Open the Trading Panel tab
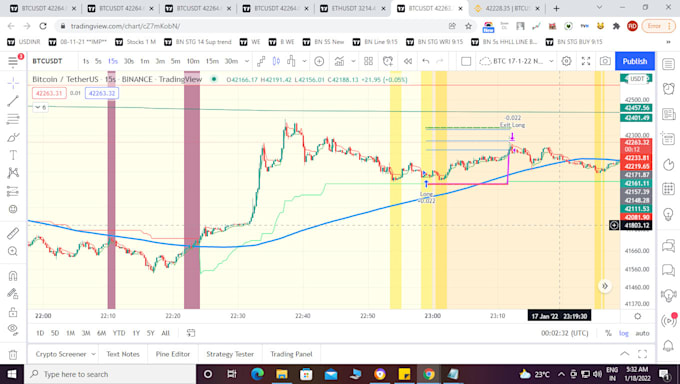The height and width of the screenshot is (384, 680). point(291,354)
